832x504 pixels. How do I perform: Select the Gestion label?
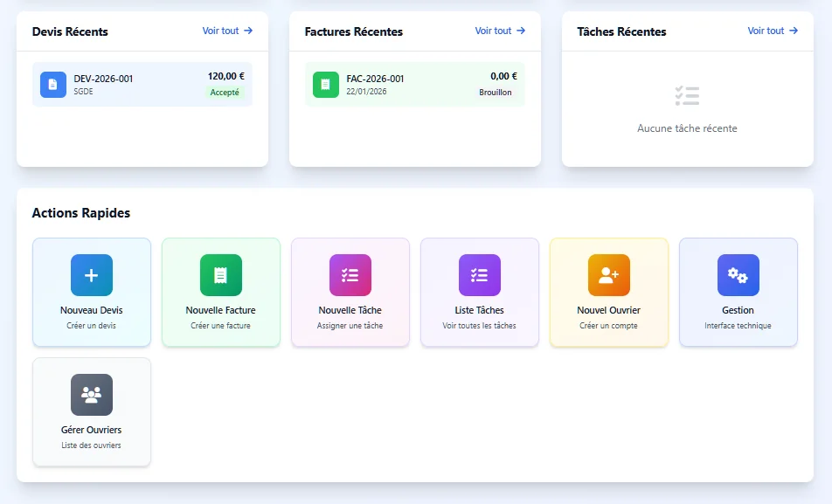(738, 310)
